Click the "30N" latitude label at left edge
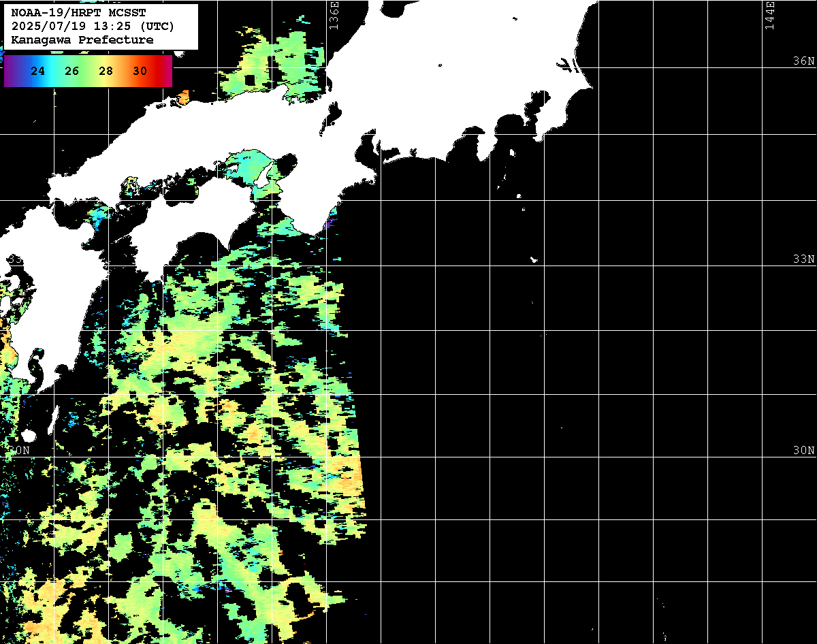This screenshot has width=817, height=644. click(19, 451)
